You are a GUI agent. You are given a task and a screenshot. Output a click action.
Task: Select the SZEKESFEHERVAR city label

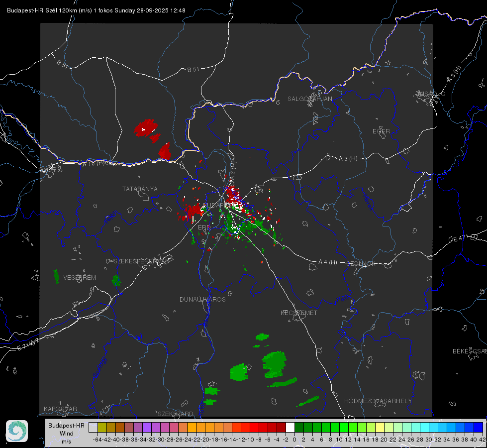pyautogui.click(x=141, y=261)
